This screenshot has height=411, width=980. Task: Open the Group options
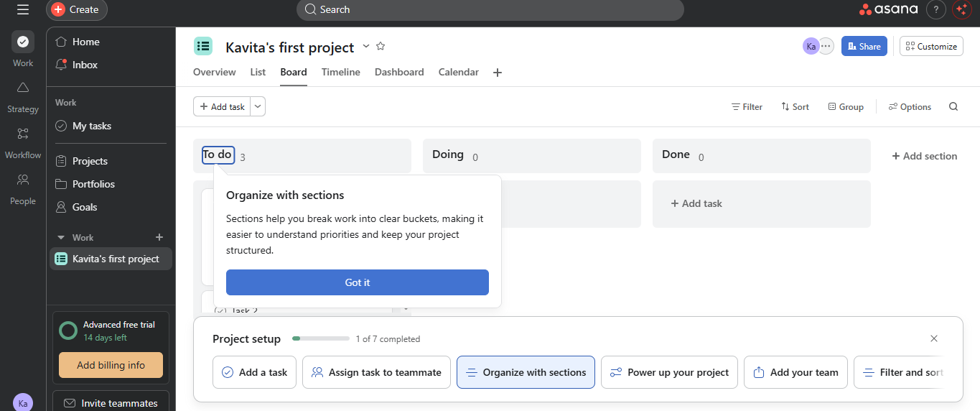click(x=846, y=106)
